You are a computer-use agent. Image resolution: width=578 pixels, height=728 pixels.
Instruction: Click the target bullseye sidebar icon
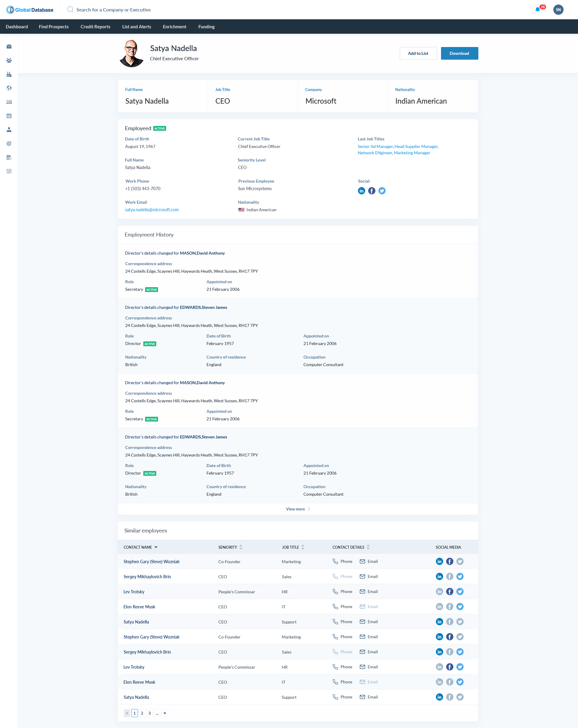[x=9, y=143]
